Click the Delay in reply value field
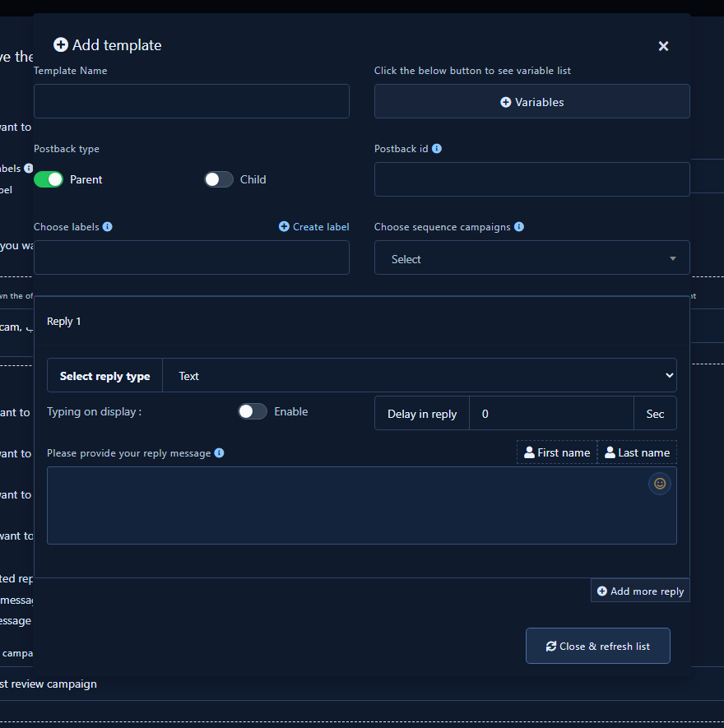This screenshot has width=724, height=728. [551, 413]
